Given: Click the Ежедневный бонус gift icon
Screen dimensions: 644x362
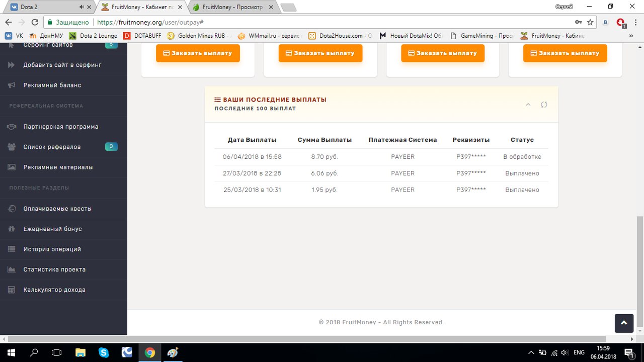Looking at the screenshot, I should point(12,229).
